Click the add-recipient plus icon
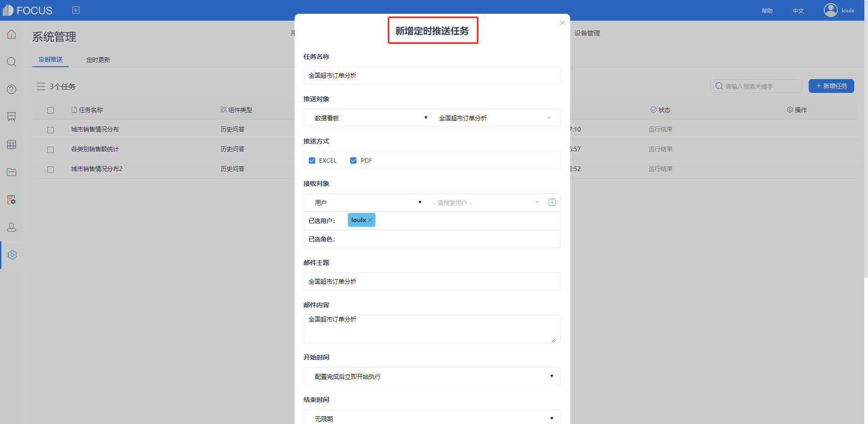The height and width of the screenshot is (424, 868). click(552, 202)
